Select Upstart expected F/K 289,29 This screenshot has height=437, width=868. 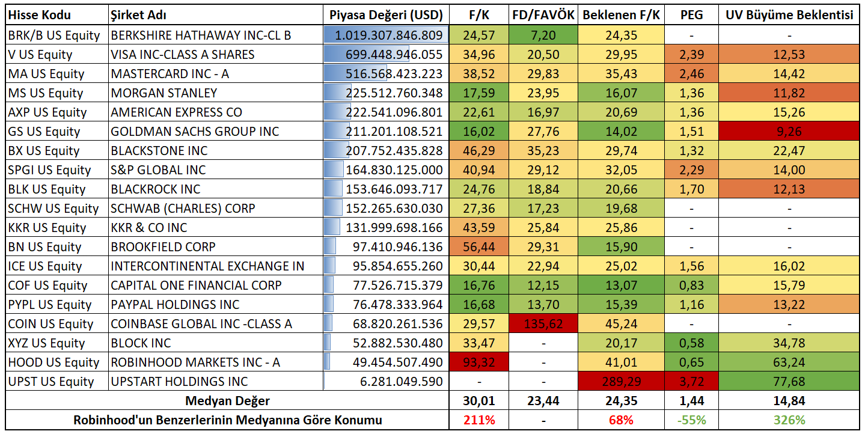[621, 381]
